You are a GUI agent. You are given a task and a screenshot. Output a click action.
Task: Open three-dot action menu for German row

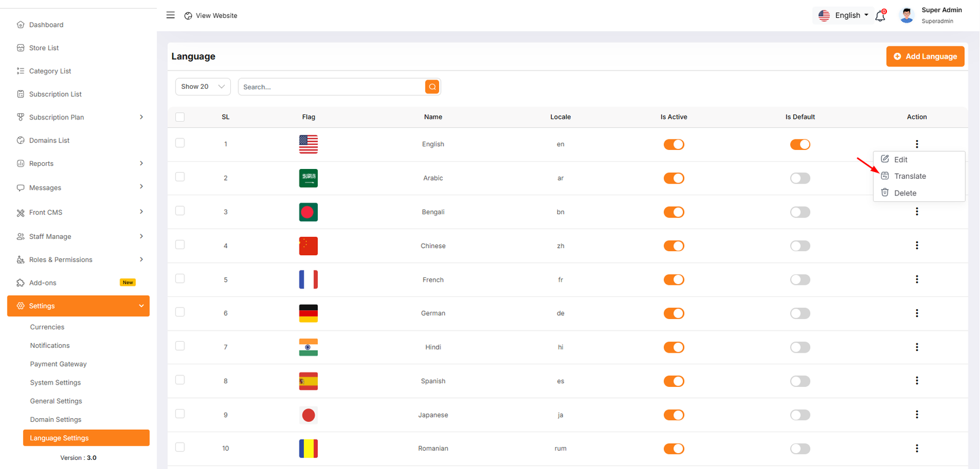(916, 313)
